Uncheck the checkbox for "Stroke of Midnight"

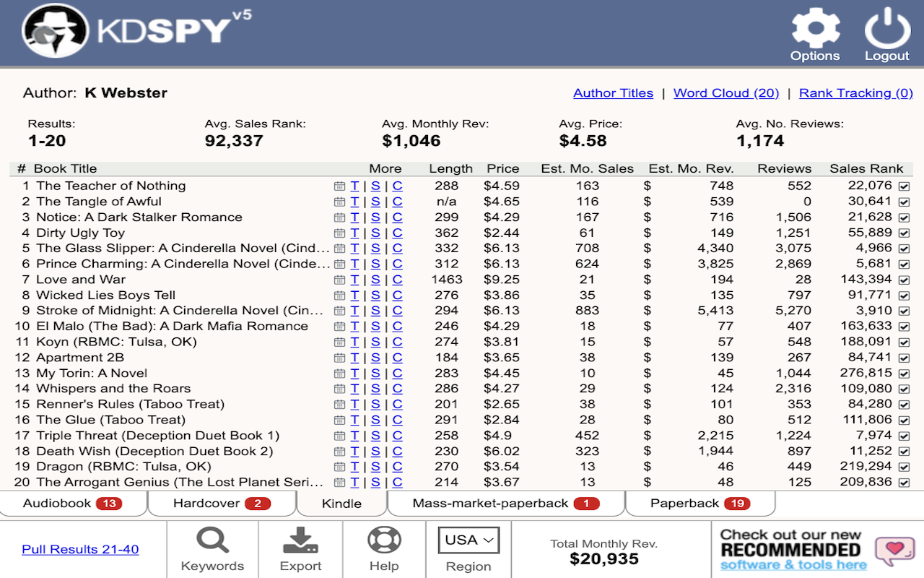(x=903, y=311)
